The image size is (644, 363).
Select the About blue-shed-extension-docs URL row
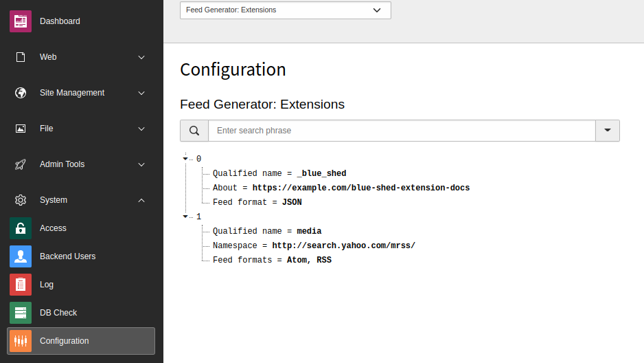click(341, 188)
